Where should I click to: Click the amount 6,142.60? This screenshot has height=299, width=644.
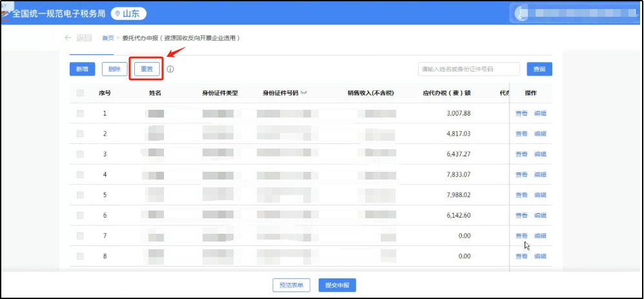[458, 215]
